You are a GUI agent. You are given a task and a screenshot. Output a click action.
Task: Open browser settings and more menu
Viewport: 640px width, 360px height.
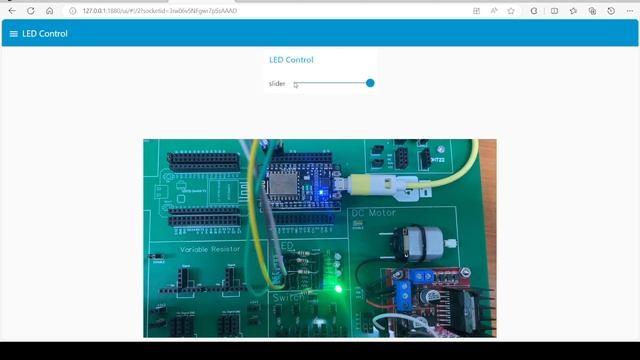630,11
